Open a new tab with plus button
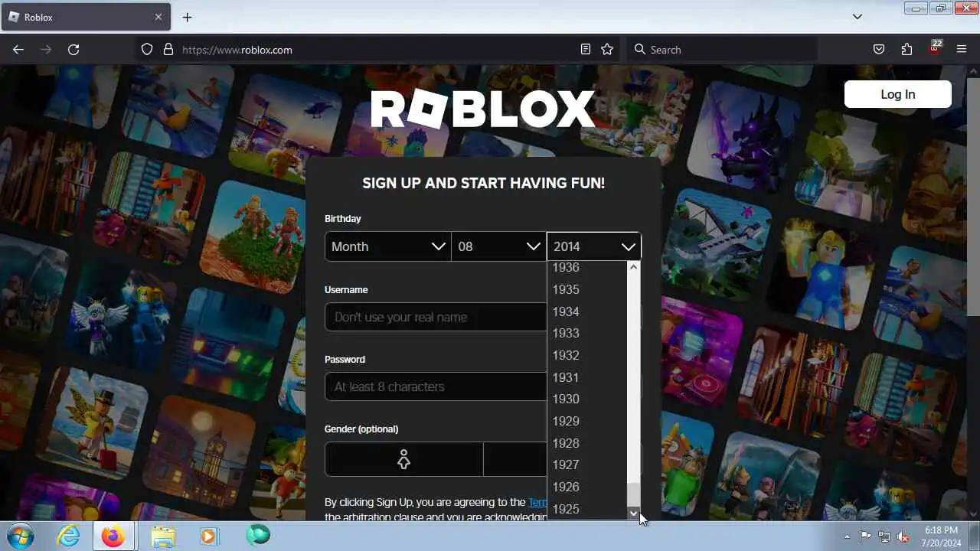Viewport: 980px width, 551px height. (x=187, y=17)
